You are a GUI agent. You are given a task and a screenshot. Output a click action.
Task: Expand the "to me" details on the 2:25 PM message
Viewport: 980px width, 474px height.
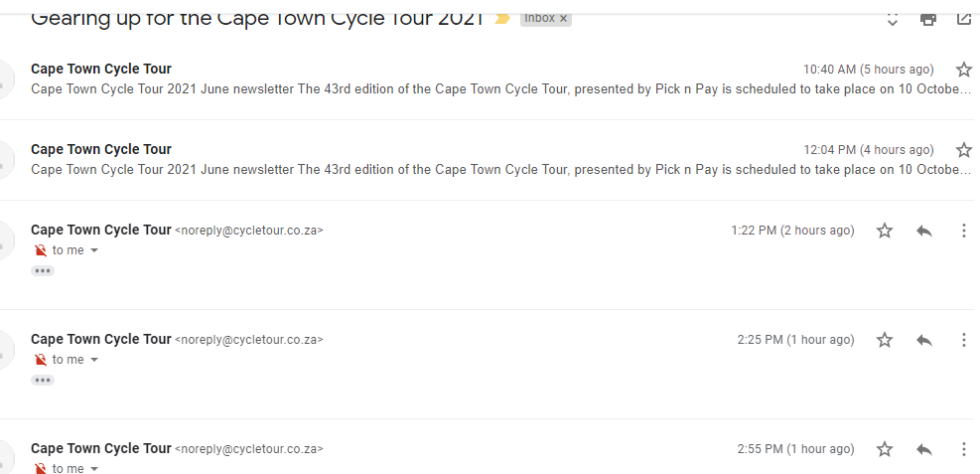(x=94, y=360)
